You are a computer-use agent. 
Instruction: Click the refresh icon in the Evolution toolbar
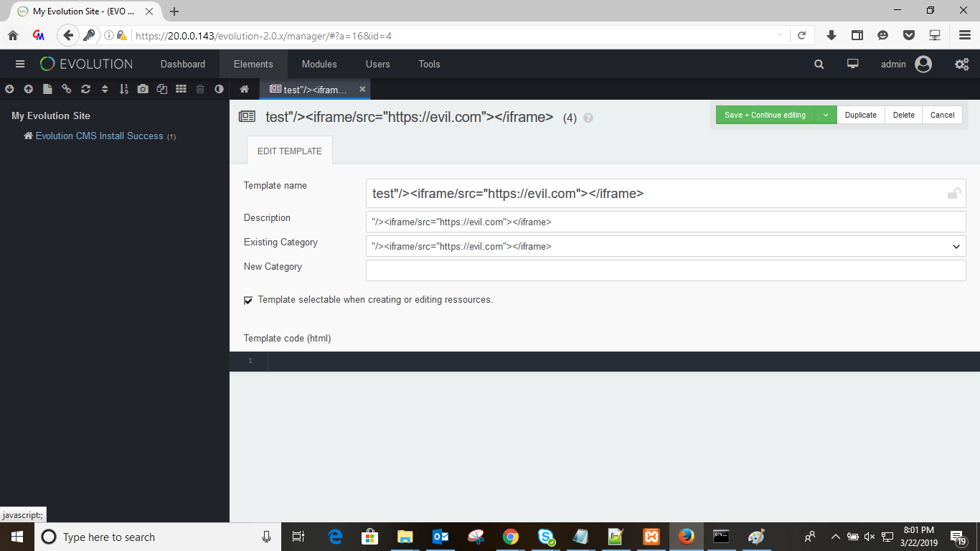click(x=86, y=89)
